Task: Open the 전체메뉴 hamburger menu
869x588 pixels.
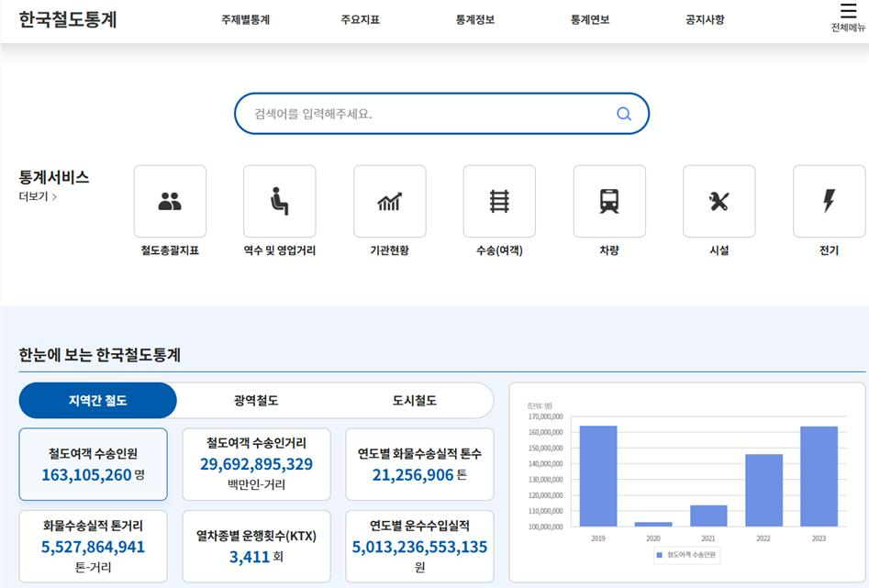Action: [848, 13]
